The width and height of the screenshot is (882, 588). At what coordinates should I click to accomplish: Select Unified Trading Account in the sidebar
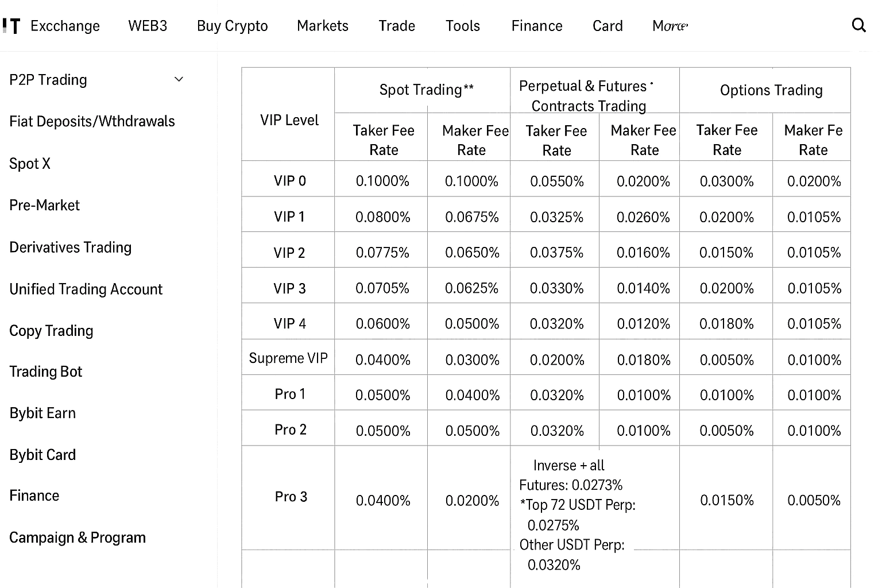[86, 289]
